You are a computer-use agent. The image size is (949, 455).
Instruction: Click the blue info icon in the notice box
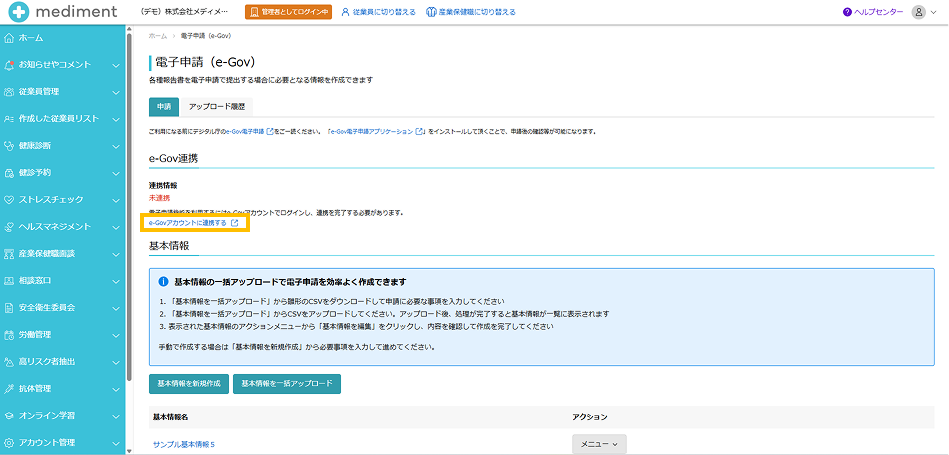point(163,282)
